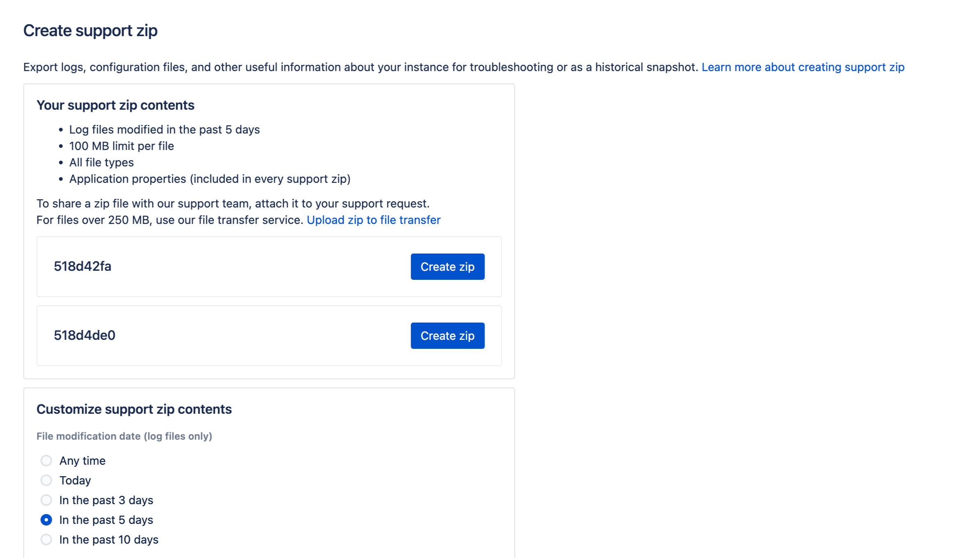Click the 100 MB limit per file item
This screenshot has width=980, height=558.
click(122, 146)
